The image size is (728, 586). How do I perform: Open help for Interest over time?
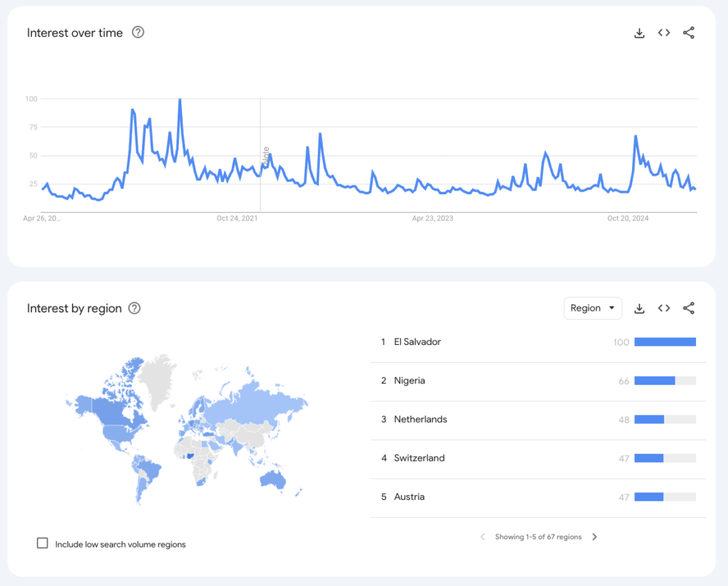coord(138,33)
